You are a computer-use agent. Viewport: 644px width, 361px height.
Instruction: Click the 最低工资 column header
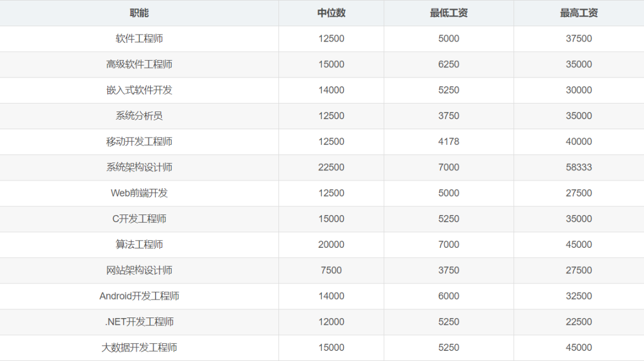click(448, 13)
